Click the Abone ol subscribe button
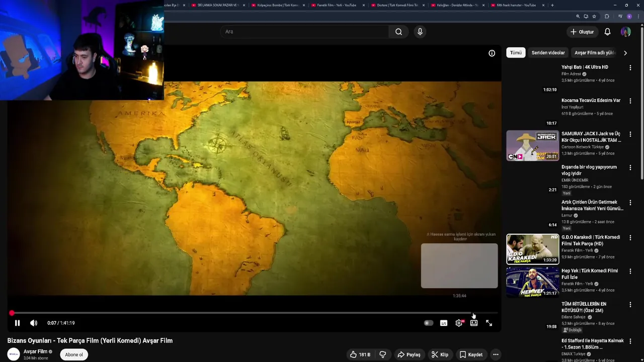The width and height of the screenshot is (644, 362). pos(74,354)
